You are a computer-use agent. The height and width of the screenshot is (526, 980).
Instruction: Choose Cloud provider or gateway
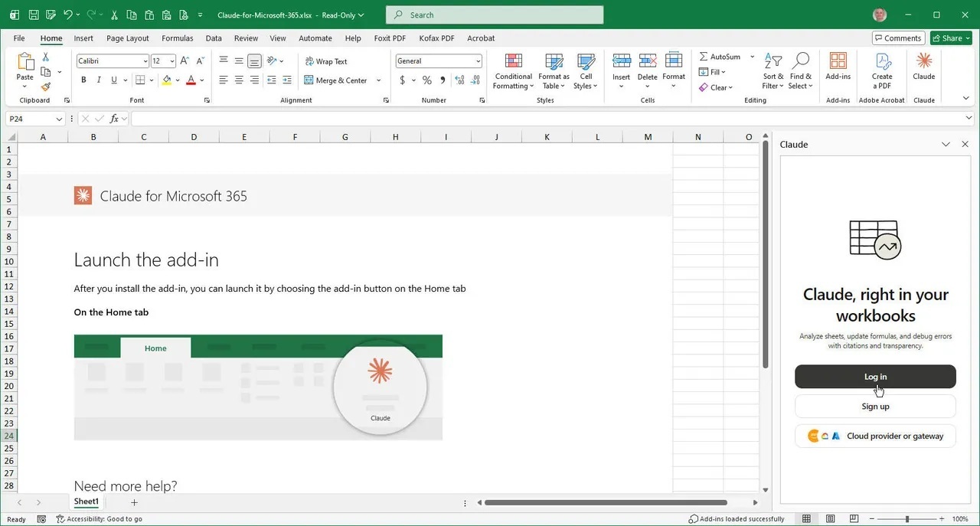pos(875,436)
